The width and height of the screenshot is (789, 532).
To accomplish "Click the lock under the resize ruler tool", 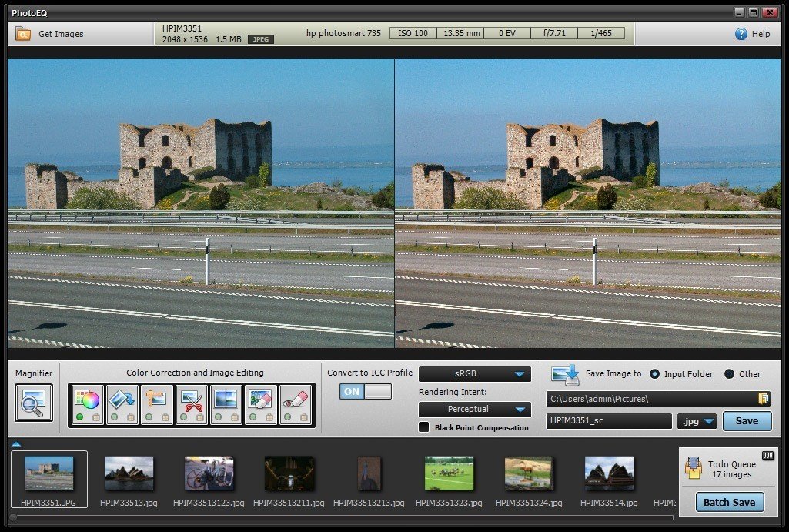I will coord(165,417).
